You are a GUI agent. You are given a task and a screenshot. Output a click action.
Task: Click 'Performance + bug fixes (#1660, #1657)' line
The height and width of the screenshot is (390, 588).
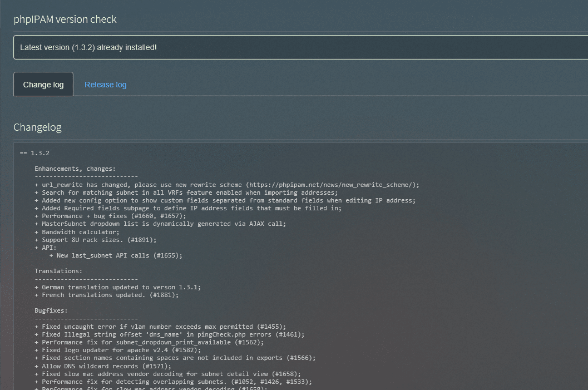[x=110, y=216]
